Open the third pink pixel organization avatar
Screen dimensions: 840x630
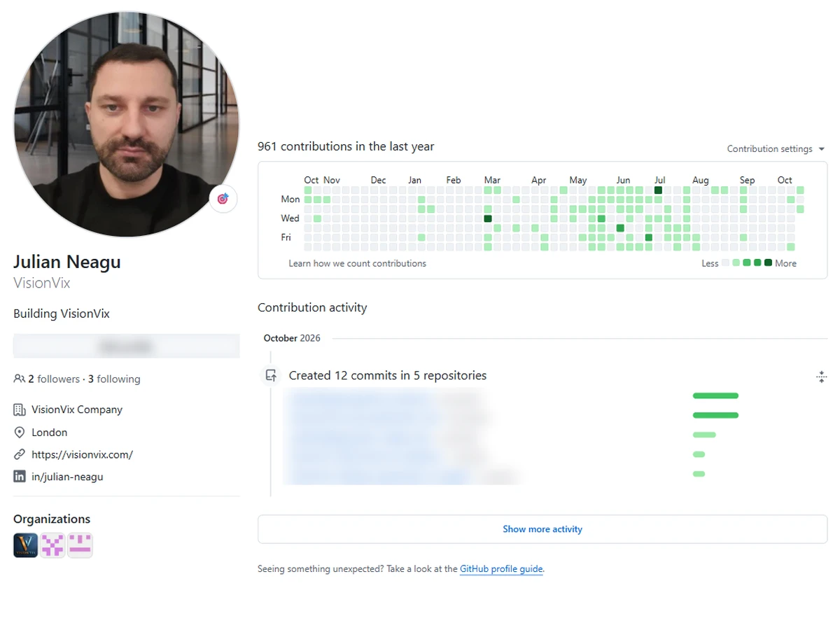80,545
